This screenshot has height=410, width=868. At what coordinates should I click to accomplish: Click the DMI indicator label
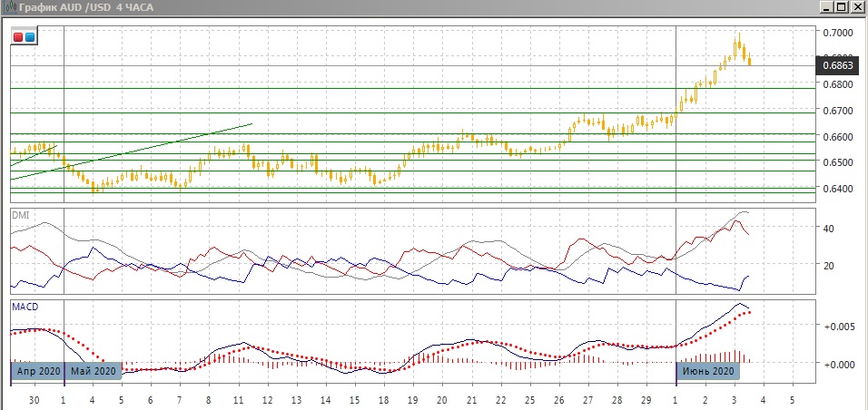click(x=20, y=215)
